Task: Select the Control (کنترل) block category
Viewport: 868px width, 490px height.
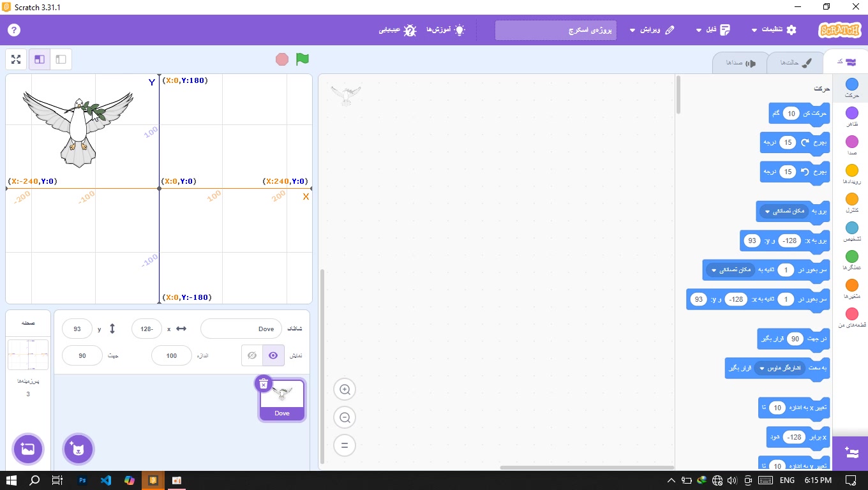Action: 851,204
